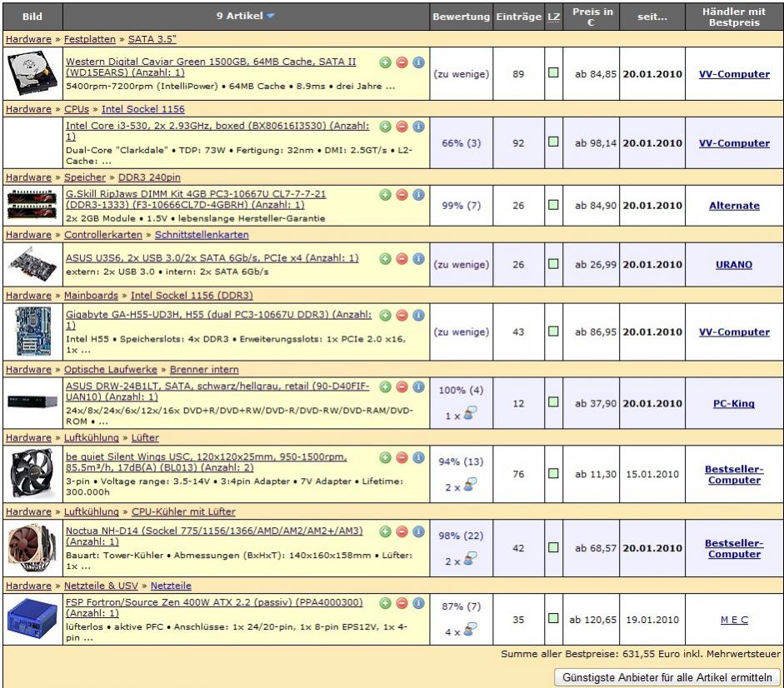Remove Gigabyte GA-H55-UD3H with minus icon
The width and height of the screenshot is (784, 688).
coord(402,315)
